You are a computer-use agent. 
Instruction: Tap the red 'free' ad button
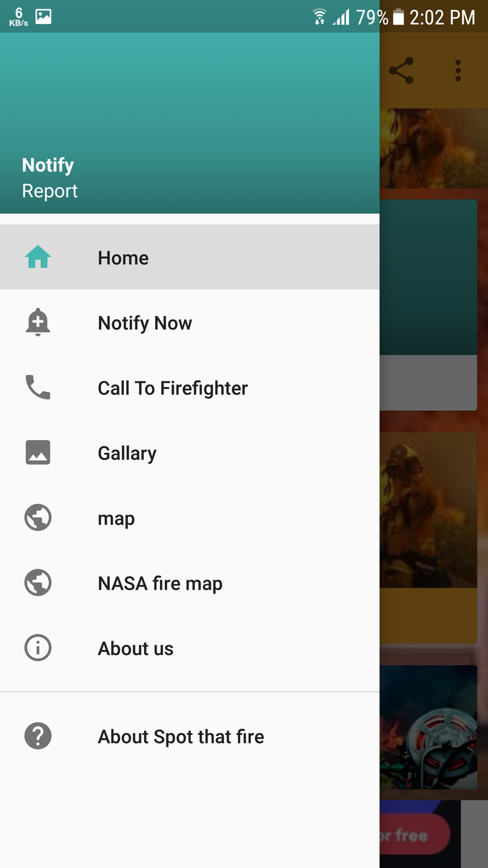[415, 835]
